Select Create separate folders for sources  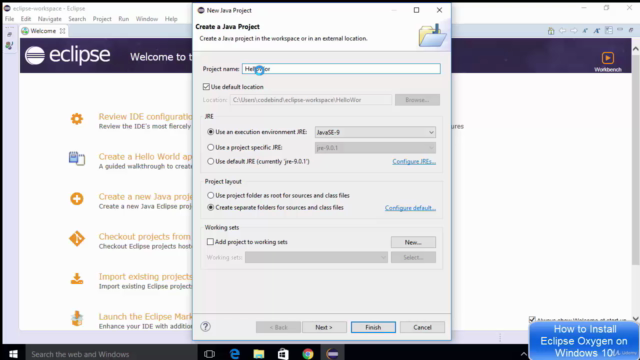point(211,207)
